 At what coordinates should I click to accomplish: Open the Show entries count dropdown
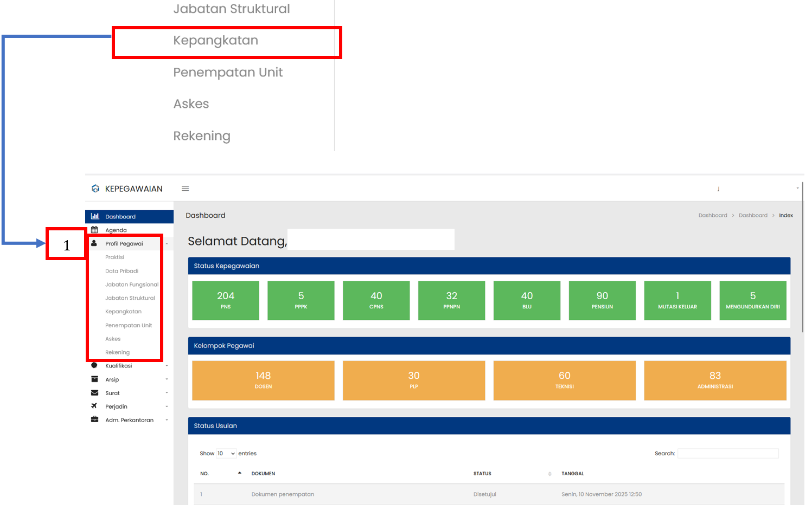click(x=226, y=454)
